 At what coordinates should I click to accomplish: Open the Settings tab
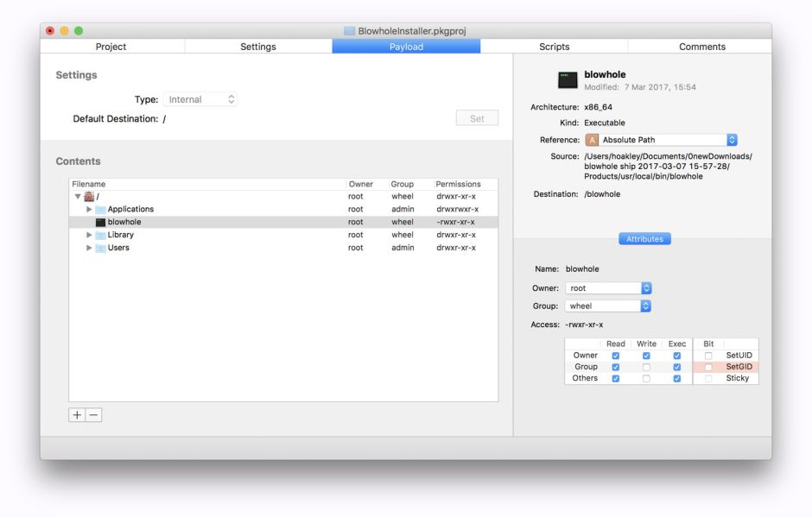tap(258, 47)
